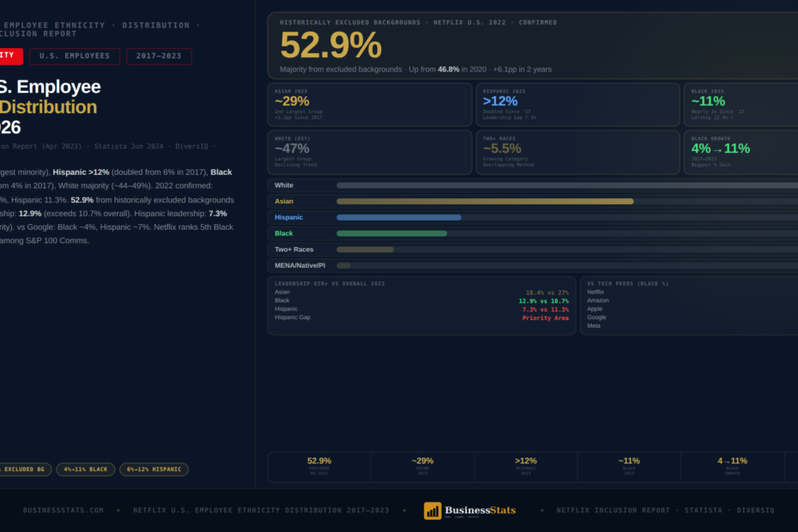Click the 'Up from 46.8% in 2020' subtitle
This screenshot has width=798, height=532.
tap(447, 70)
